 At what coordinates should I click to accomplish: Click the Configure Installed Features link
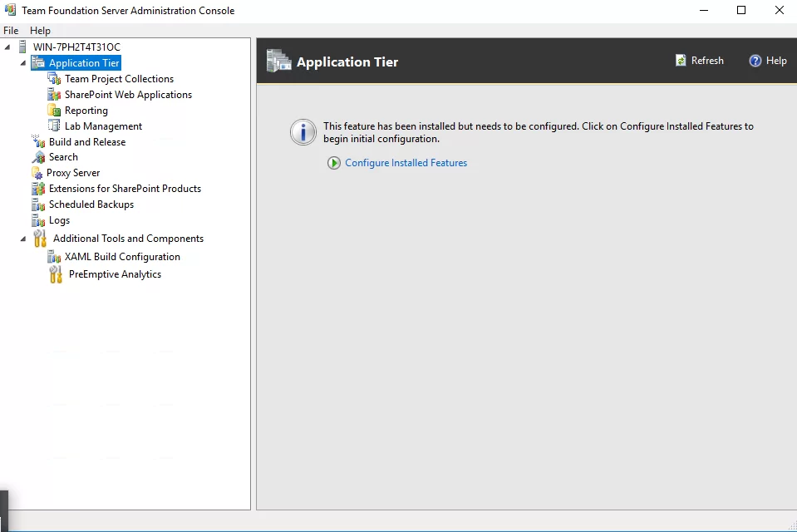click(x=406, y=163)
